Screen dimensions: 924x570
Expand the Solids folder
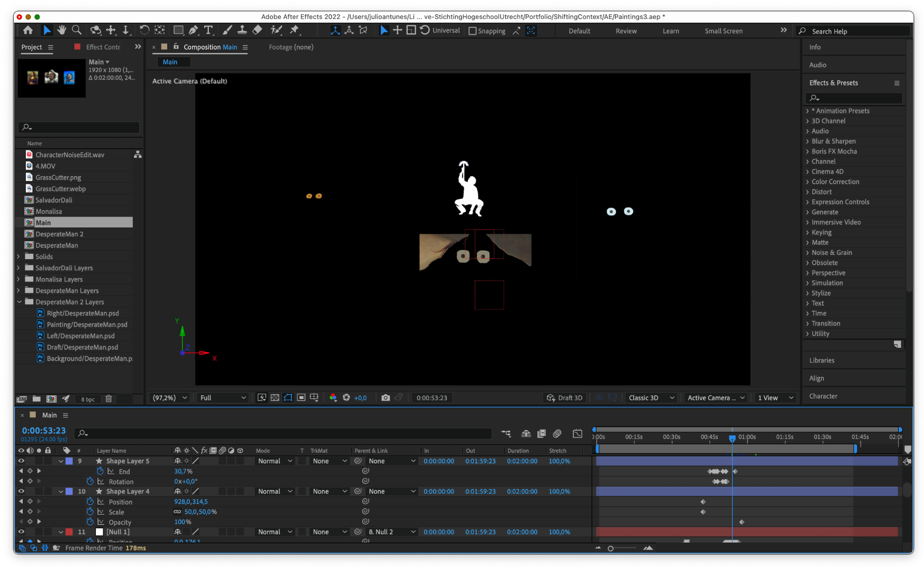[19, 256]
